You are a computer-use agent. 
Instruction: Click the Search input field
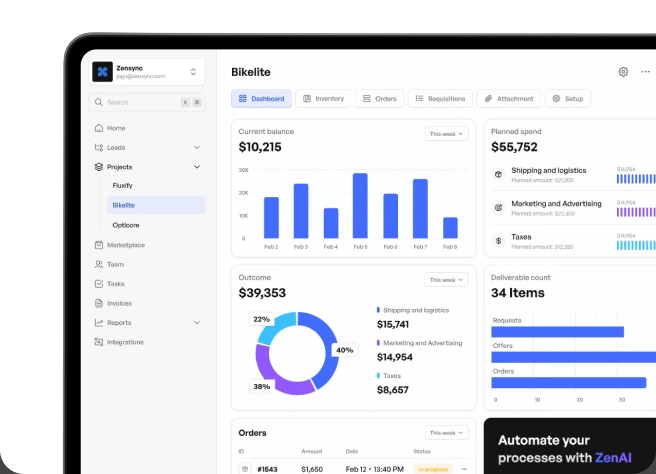tap(147, 102)
